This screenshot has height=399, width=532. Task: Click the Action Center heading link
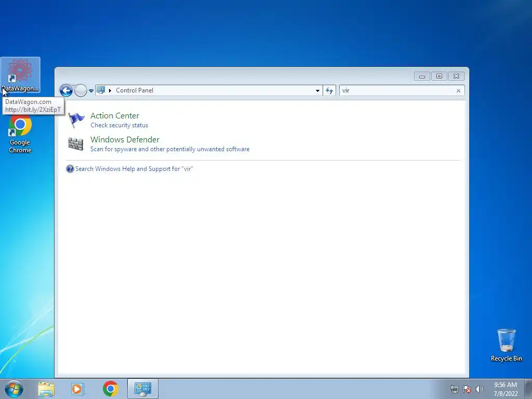click(115, 116)
